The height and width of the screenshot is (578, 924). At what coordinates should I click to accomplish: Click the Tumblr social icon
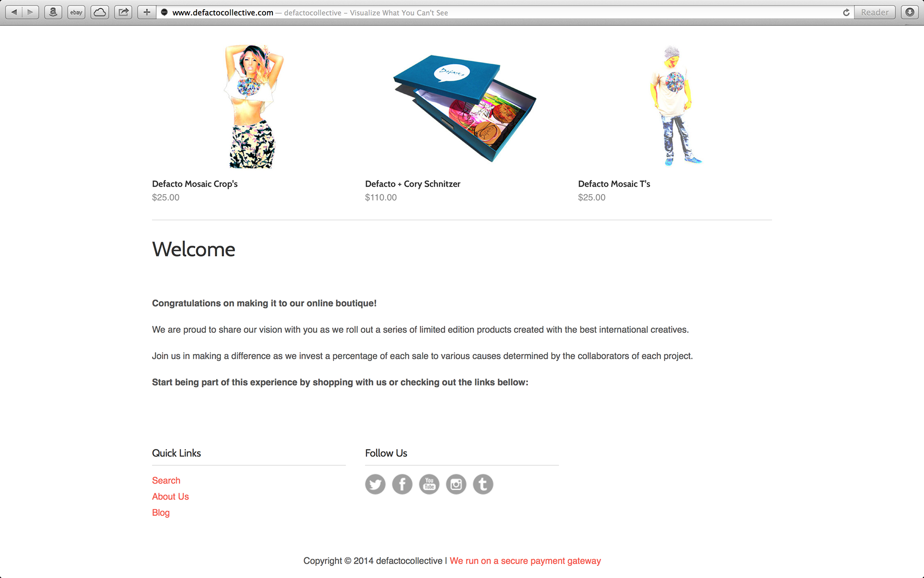click(x=483, y=484)
